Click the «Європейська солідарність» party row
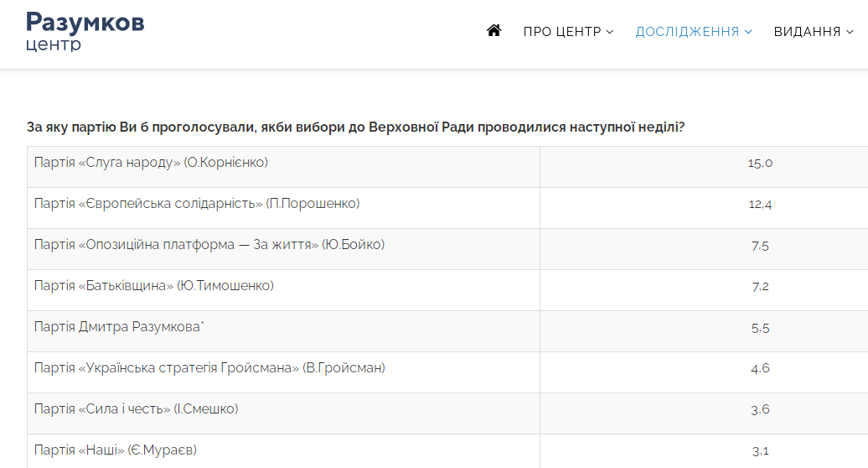The height and width of the screenshot is (468, 868). point(447,208)
